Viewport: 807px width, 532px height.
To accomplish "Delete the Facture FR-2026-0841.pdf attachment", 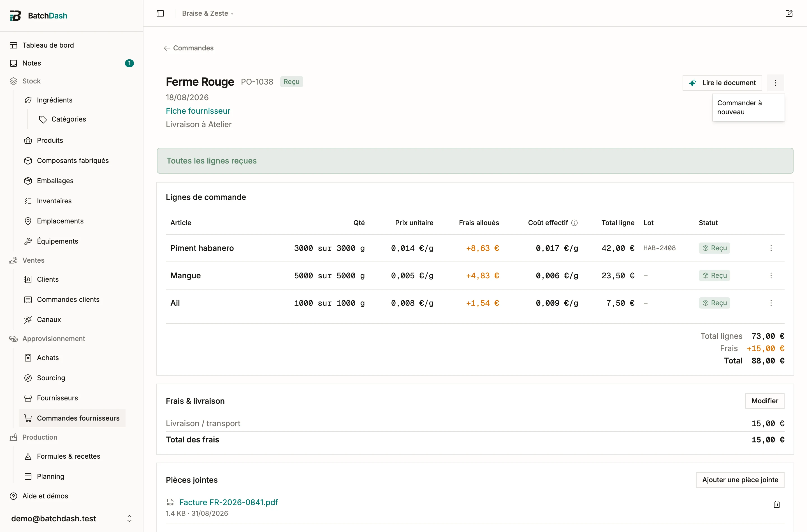I will click(x=777, y=504).
